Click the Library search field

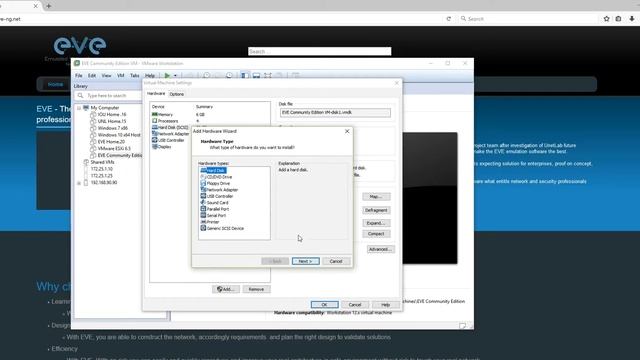[x=109, y=96]
